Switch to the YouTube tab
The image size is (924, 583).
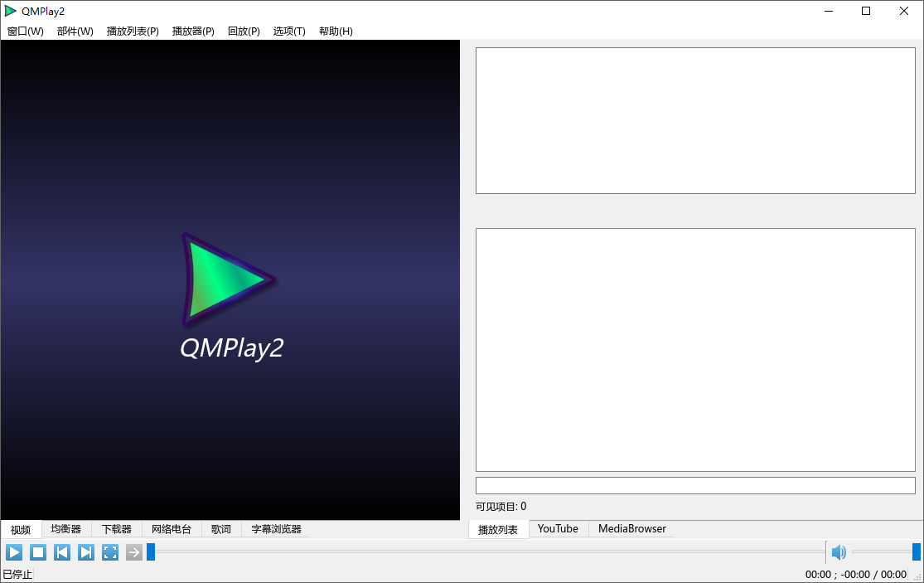pyautogui.click(x=558, y=529)
